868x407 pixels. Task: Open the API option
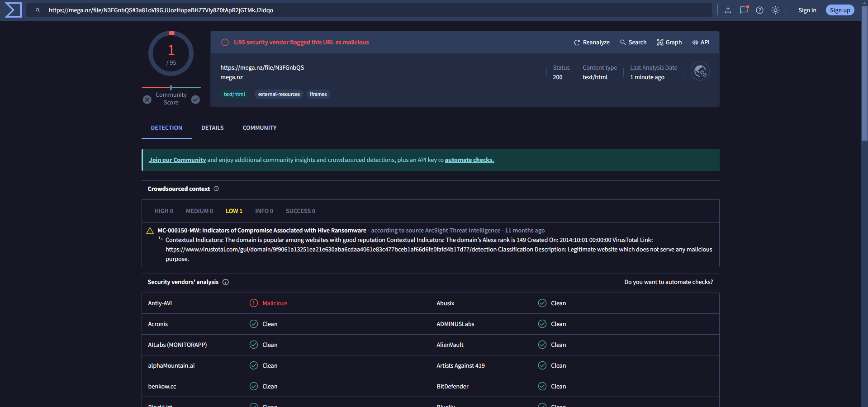700,43
